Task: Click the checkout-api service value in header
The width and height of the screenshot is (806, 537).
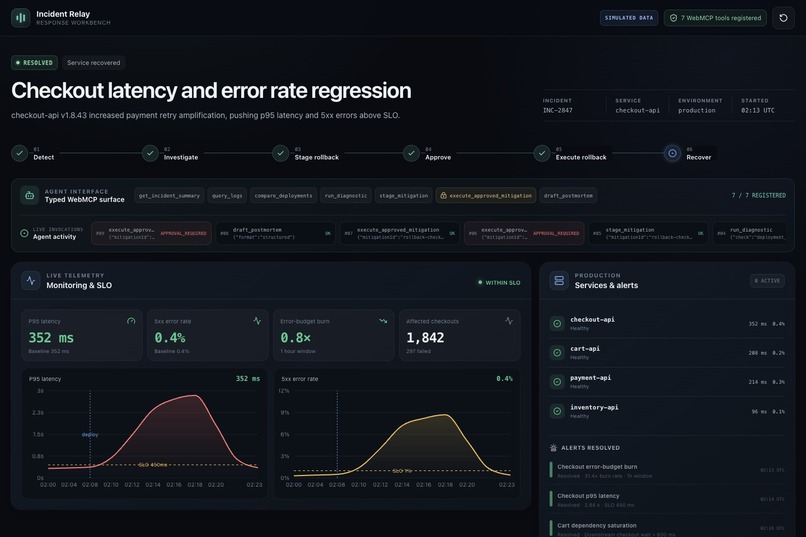Action: [x=637, y=110]
